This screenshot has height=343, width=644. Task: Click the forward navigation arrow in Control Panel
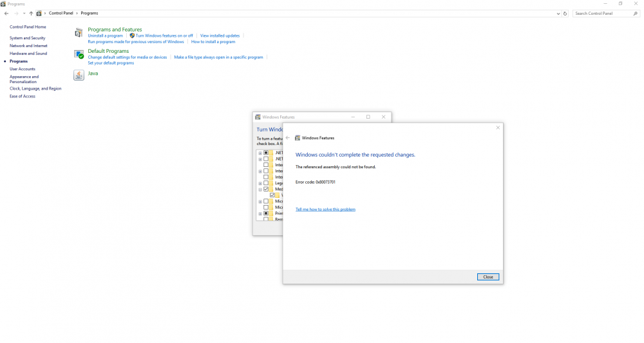(16, 14)
